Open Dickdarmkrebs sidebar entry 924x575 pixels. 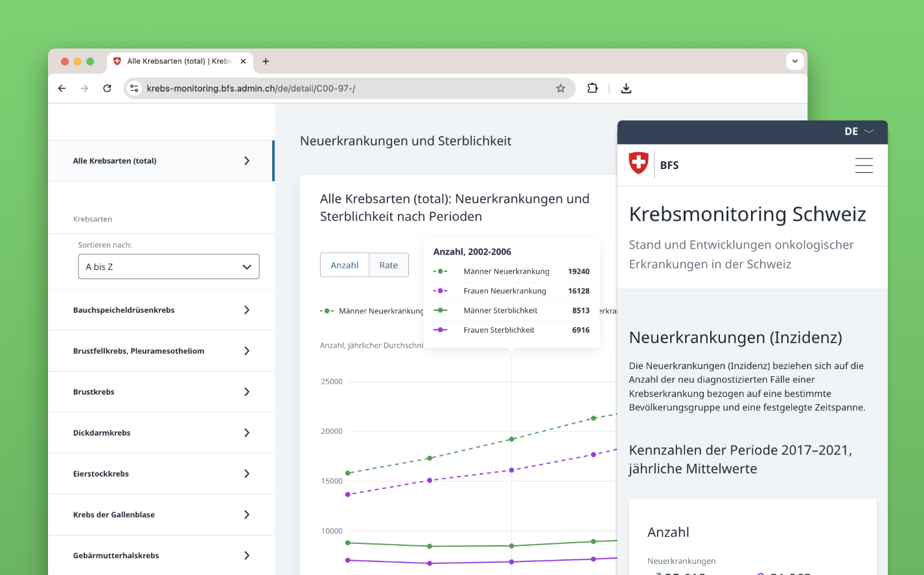tap(161, 433)
